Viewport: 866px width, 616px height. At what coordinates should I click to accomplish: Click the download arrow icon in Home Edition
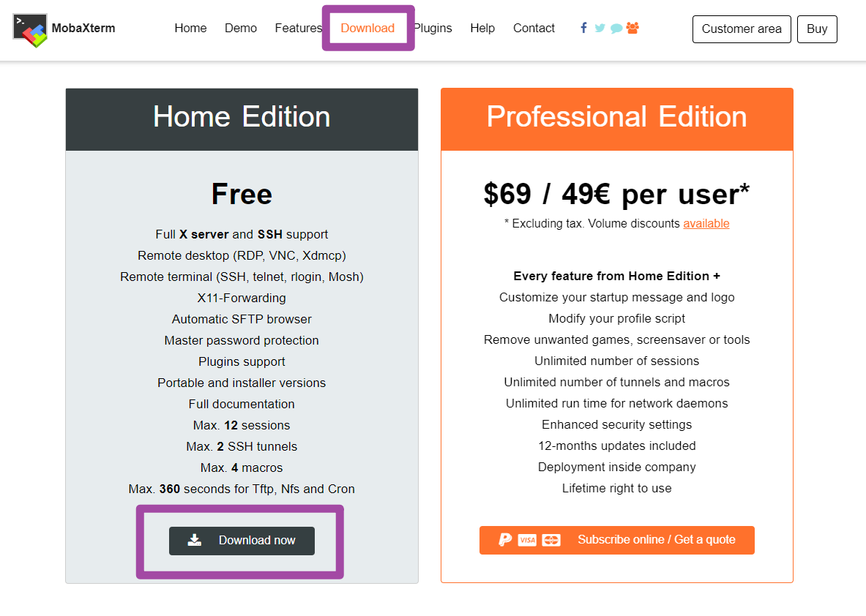(194, 540)
